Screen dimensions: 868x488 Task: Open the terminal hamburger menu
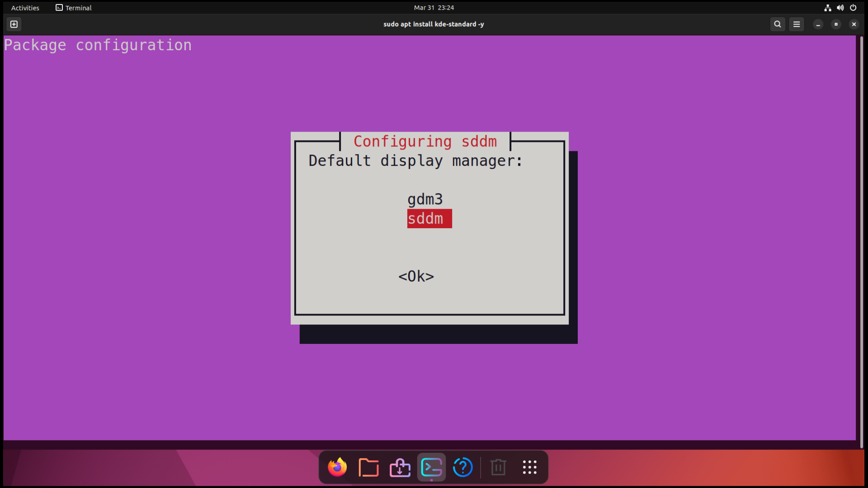click(x=797, y=24)
